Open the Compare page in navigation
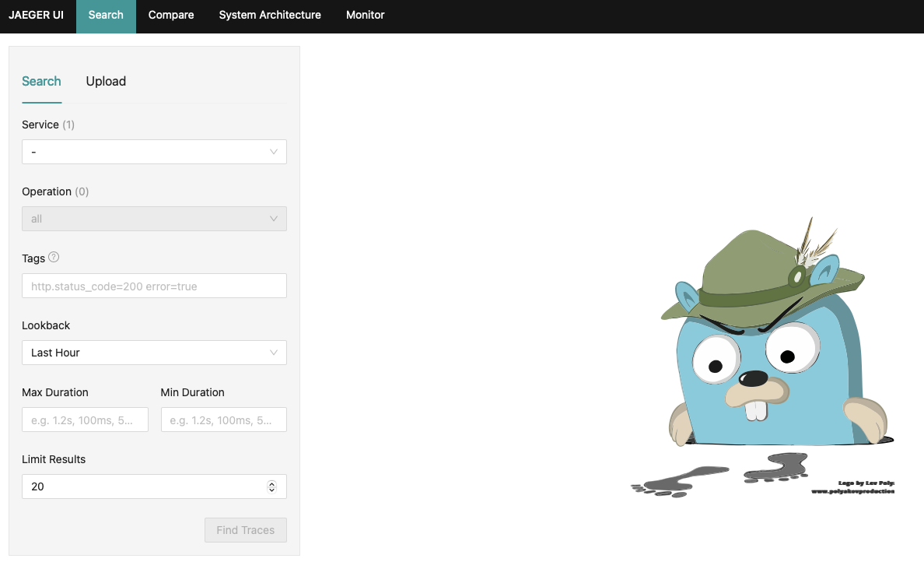 [x=171, y=15]
